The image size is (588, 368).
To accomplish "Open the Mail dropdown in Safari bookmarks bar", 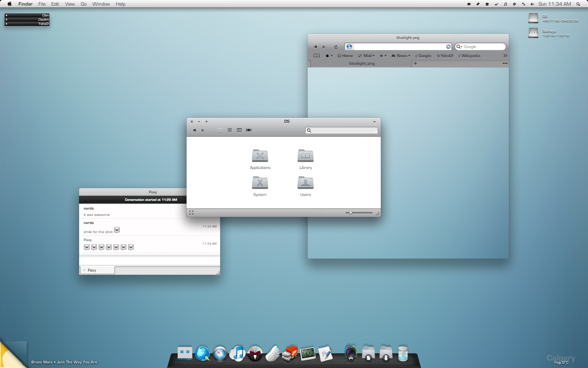I will [366, 56].
